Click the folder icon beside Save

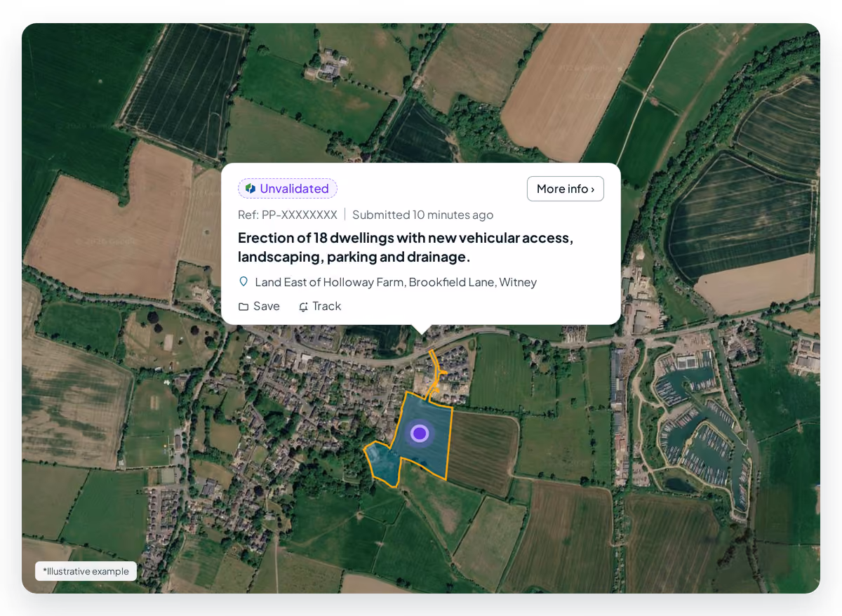243,307
